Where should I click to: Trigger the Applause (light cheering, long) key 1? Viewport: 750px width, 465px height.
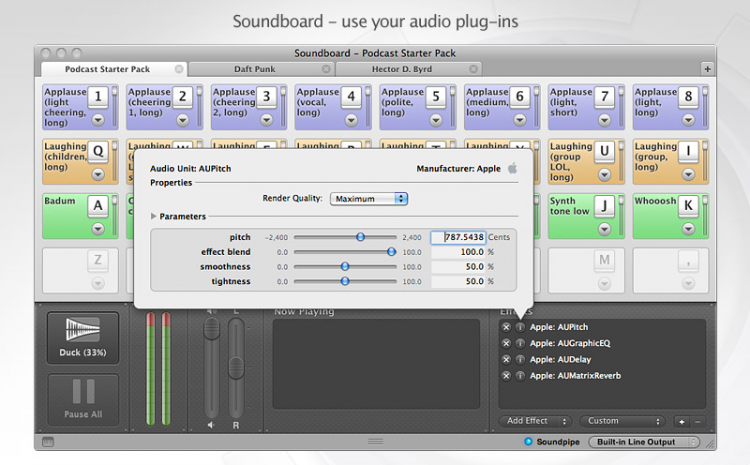[x=97, y=97]
